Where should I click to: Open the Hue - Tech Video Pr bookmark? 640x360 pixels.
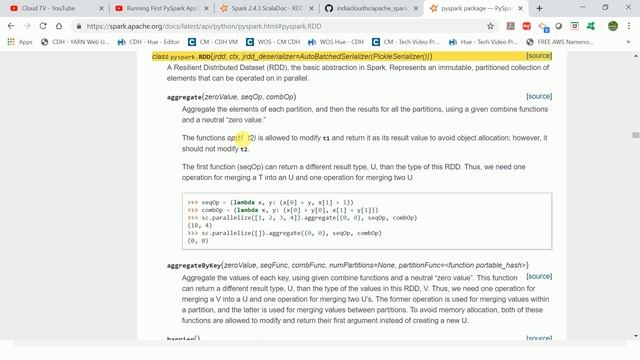tap(484, 42)
